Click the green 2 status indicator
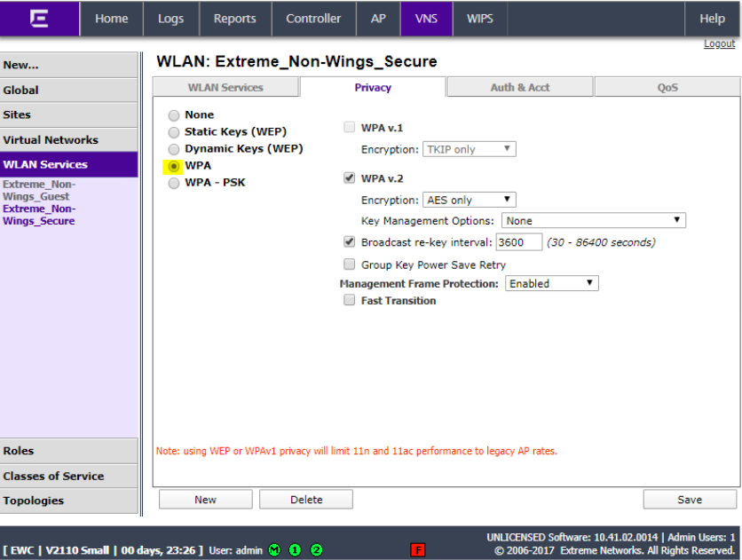Image resolution: width=742 pixels, height=560 pixels. [x=317, y=550]
